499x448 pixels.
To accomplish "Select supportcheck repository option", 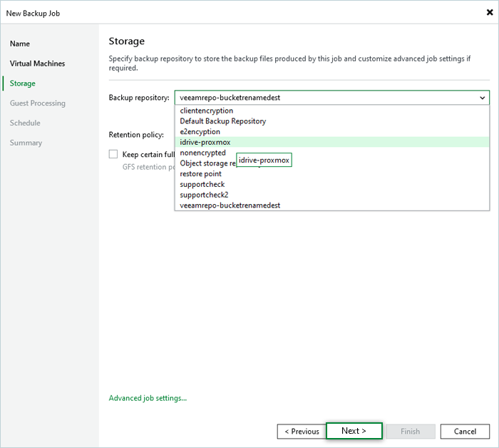I will (x=202, y=184).
